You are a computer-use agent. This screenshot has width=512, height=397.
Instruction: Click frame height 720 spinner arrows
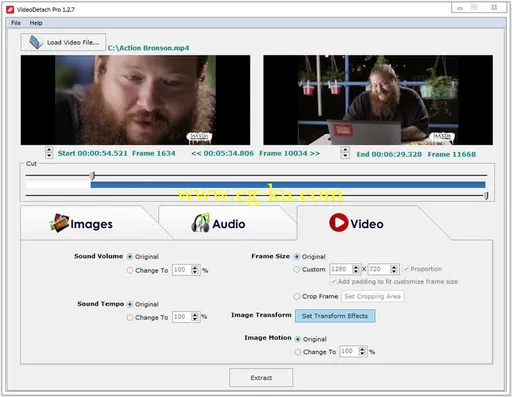(x=394, y=269)
